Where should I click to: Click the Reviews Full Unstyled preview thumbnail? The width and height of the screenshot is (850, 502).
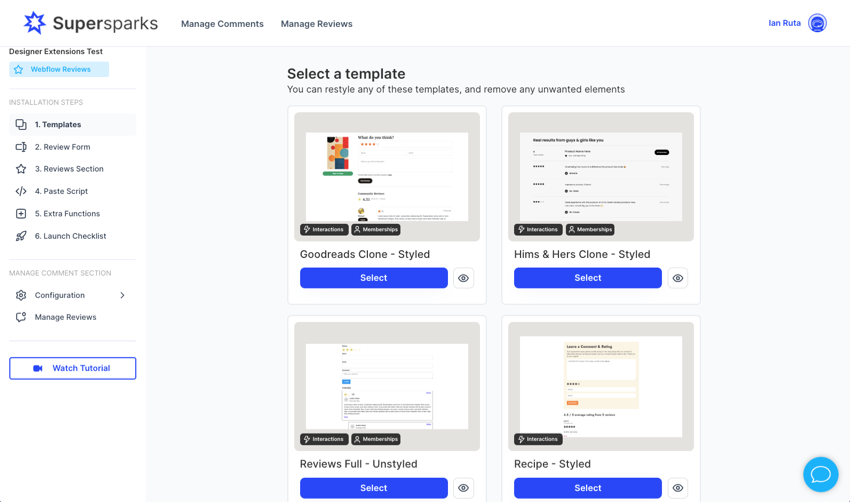tap(387, 387)
